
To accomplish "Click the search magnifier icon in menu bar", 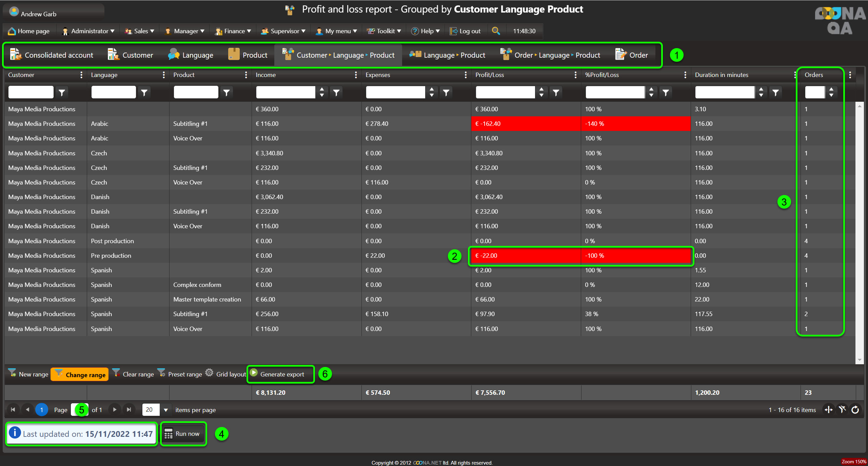I will (x=496, y=31).
